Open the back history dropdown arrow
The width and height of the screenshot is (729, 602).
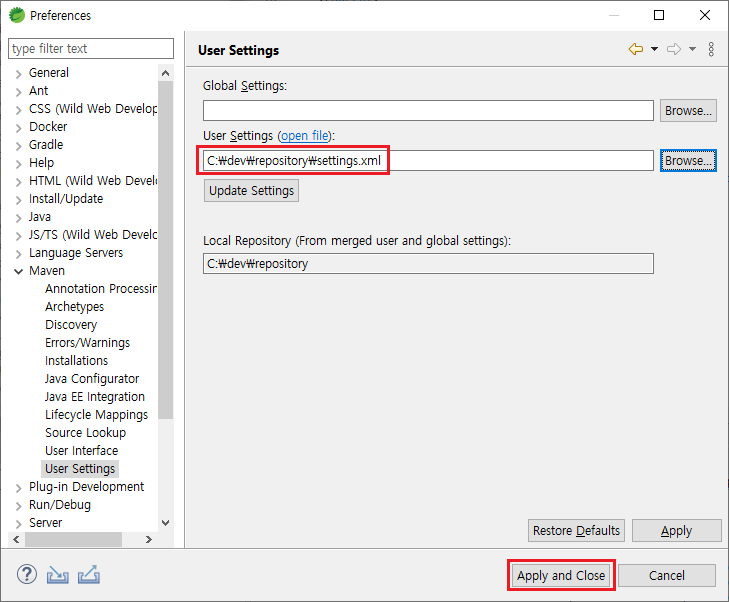click(x=654, y=49)
